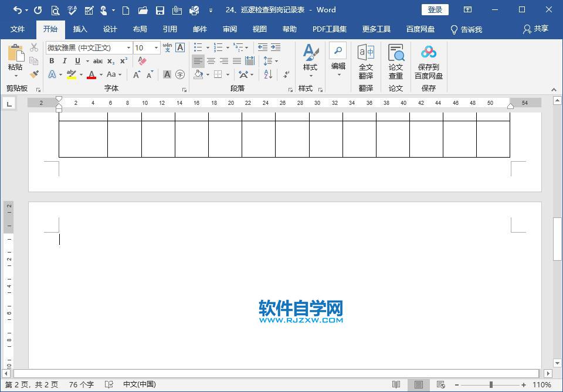
Task: Open the format painter
Action: 33,75
